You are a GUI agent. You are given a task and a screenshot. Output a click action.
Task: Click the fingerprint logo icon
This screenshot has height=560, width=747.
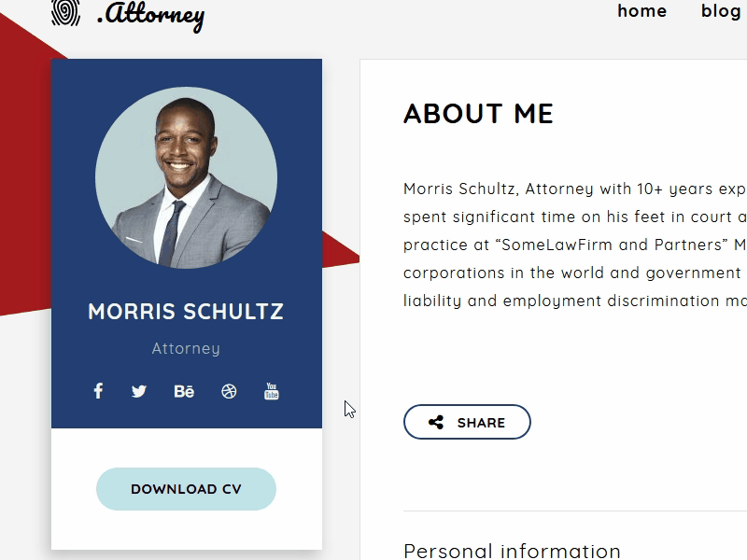click(65, 12)
